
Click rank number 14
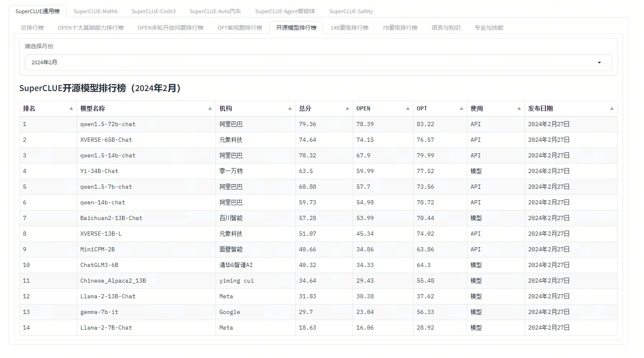tap(26, 328)
